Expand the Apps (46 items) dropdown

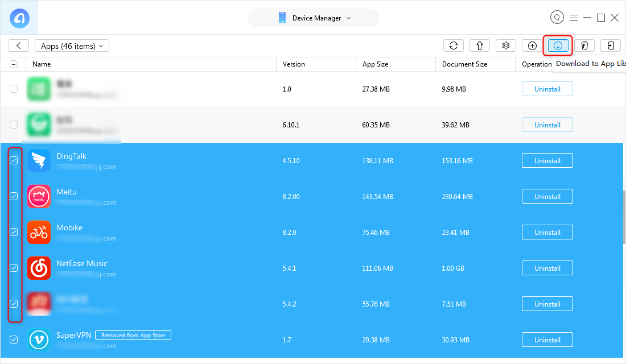pos(72,46)
